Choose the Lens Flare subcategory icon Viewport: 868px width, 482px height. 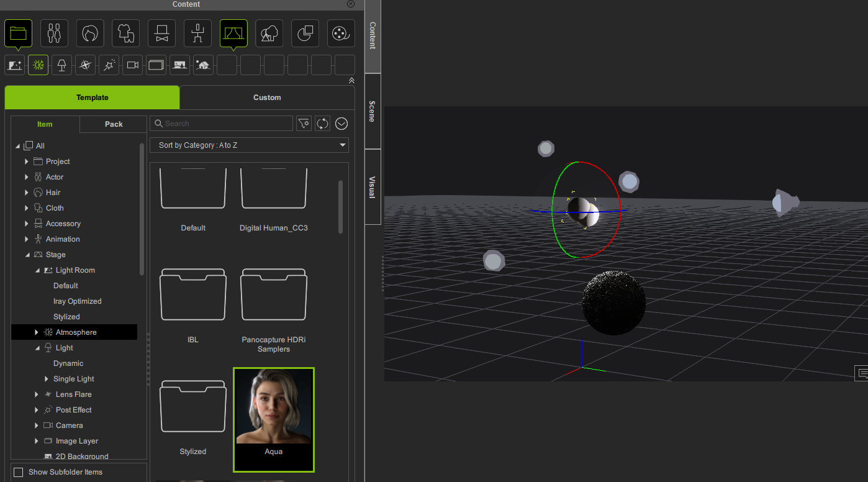click(86, 65)
